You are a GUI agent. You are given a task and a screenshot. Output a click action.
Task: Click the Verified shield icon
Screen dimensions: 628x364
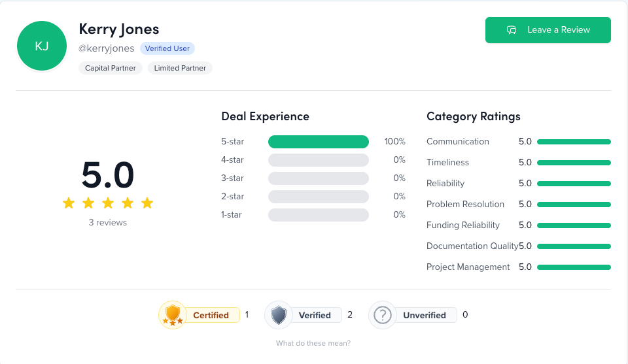pos(279,315)
